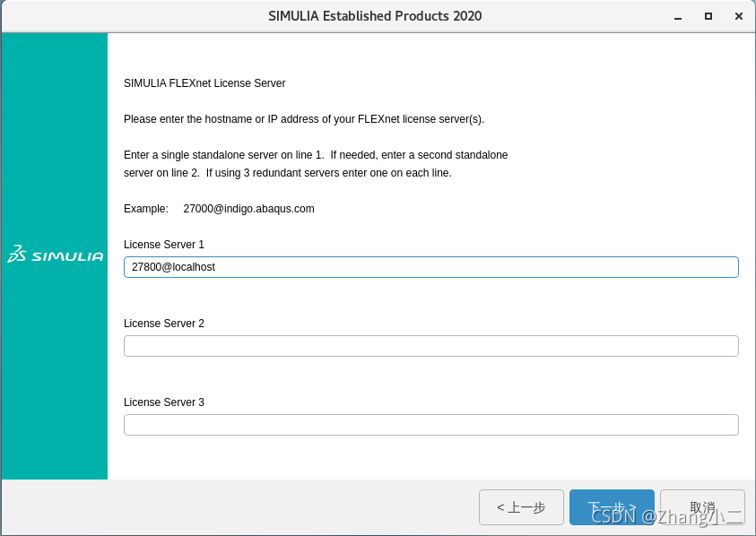
Task: Click the License Server 1 input field
Action: pos(430,267)
